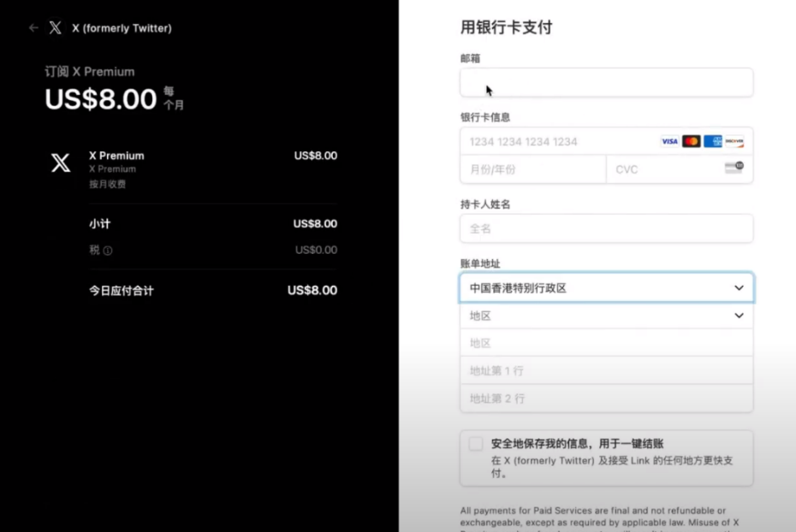Click the card number field
The image size is (796, 532).
(556, 142)
